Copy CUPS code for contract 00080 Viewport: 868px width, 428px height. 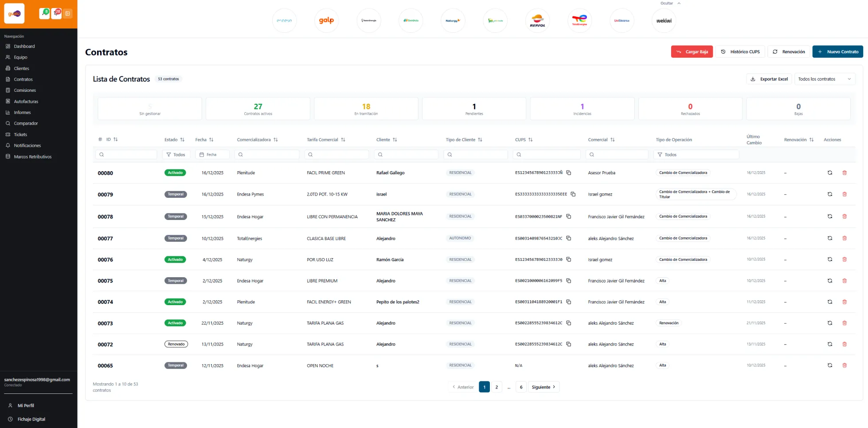click(x=569, y=173)
